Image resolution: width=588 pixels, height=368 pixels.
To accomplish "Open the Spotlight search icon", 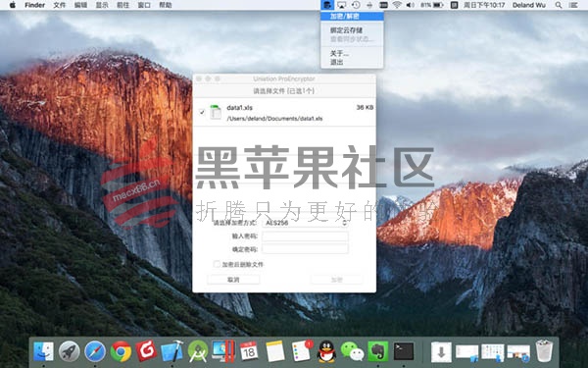I will coord(559,5).
